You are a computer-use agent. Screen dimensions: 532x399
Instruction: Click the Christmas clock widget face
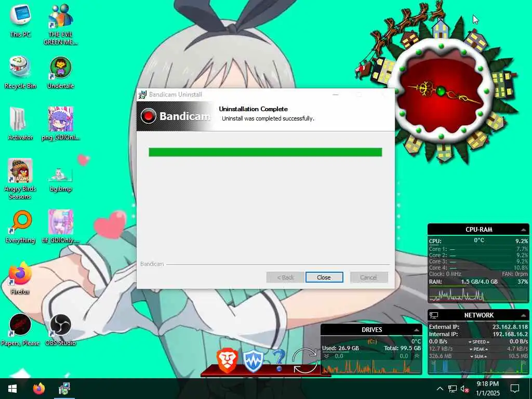(441, 91)
